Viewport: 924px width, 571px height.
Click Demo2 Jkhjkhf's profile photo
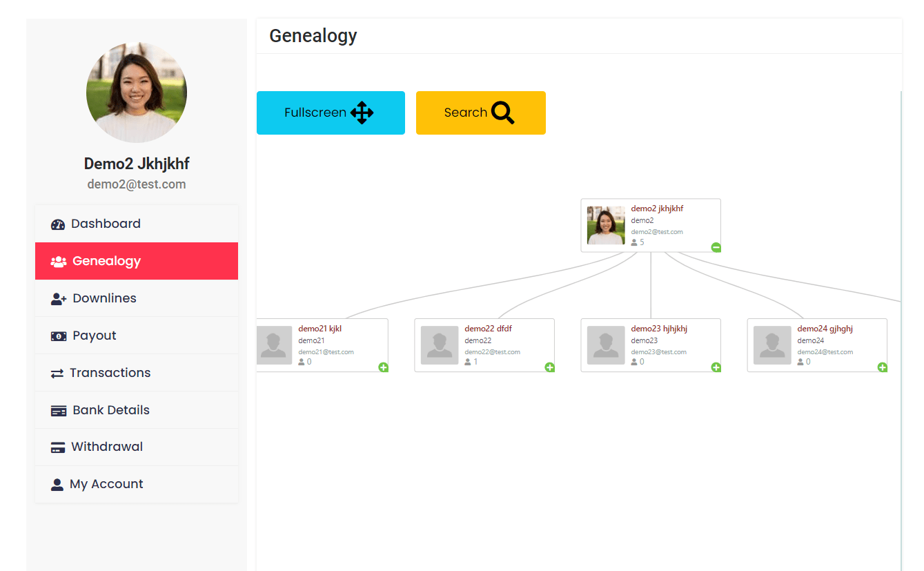coord(137,92)
